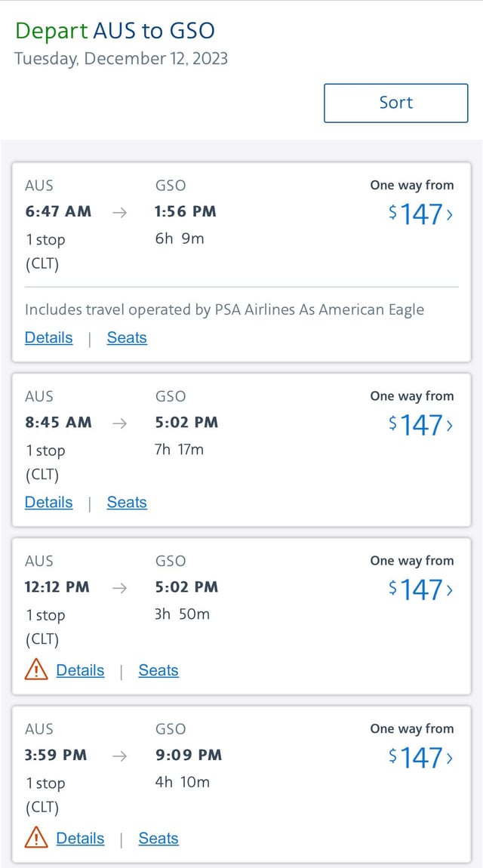Expand the $147 fare for the 8:45 AM flight
The width and height of the screenshot is (483, 868).
(x=420, y=425)
